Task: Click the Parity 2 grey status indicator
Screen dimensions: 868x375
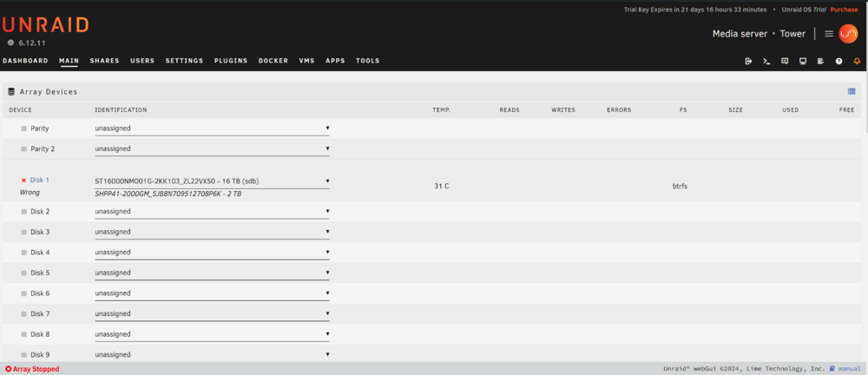Action: [x=23, y=149]
